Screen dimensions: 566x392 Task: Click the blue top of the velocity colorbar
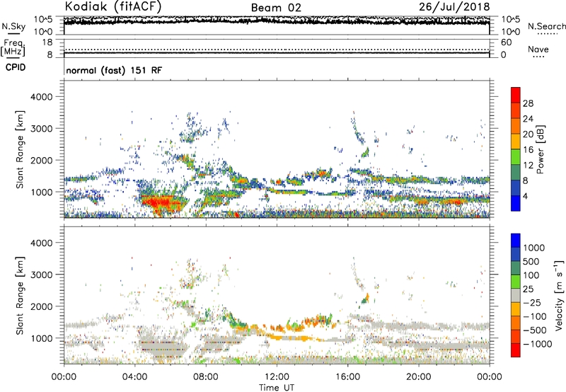(x=516, y=241)
